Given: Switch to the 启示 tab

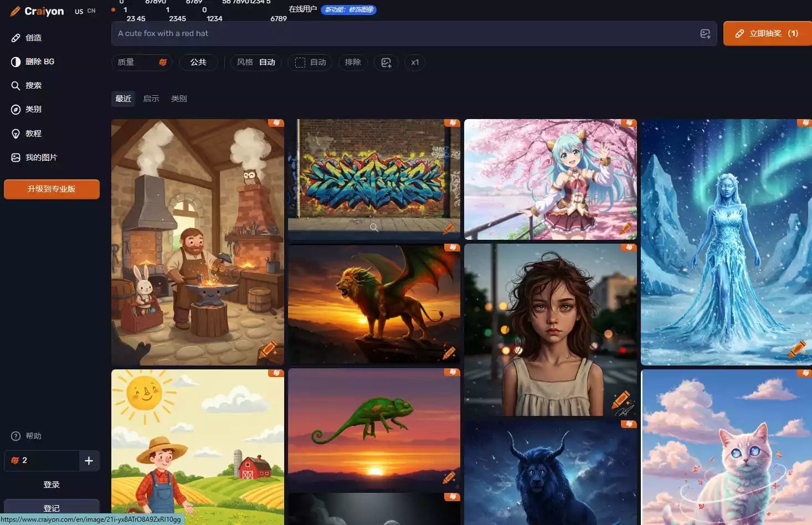Looking at the screenshot, I should [x=151, y=99].
